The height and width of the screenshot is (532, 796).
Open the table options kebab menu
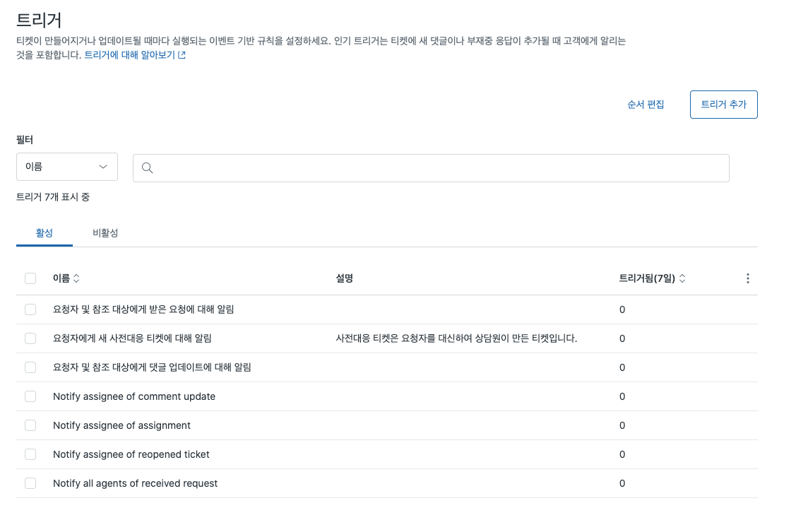coord(748,278)
